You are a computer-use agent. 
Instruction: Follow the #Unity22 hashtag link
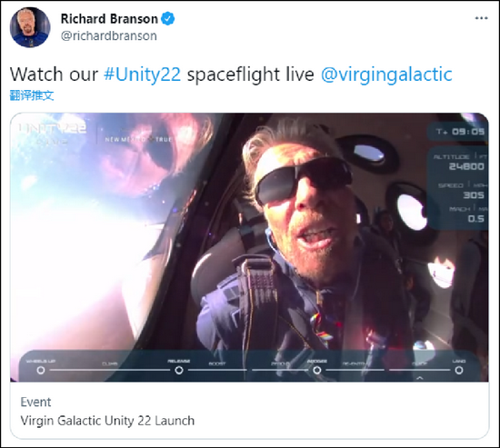(142, 75)
